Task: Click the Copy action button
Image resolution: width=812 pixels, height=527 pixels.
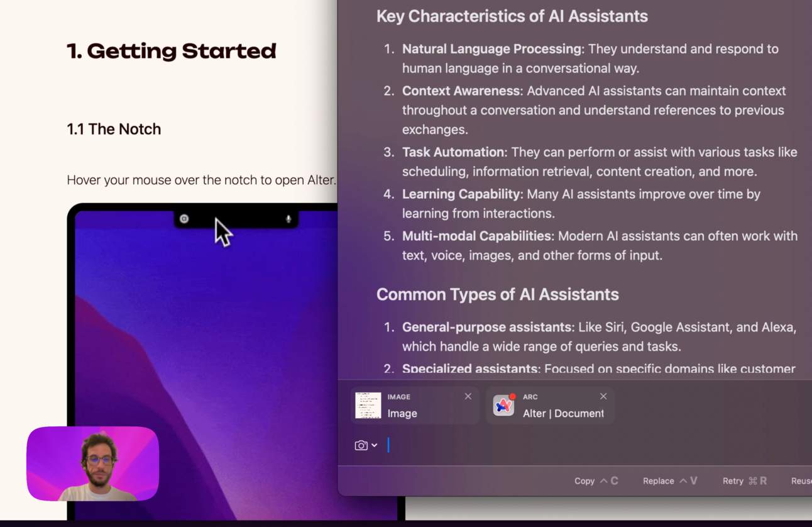Action: click(596, 480)
